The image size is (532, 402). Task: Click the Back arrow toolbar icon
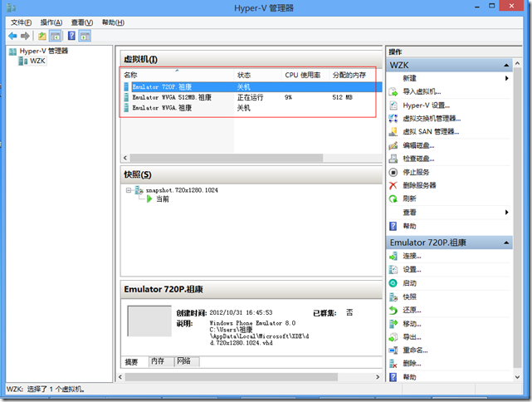click(x=12, y=36)
